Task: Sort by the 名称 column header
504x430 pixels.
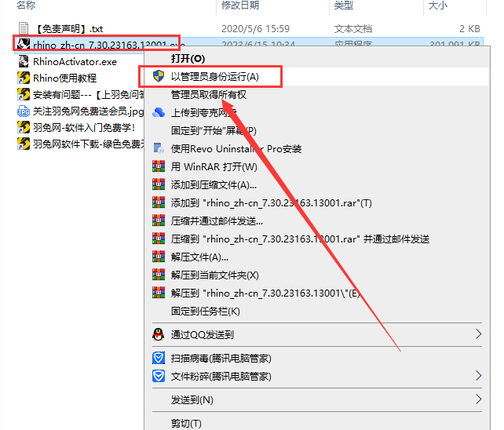Action: (x=26, y=5)
